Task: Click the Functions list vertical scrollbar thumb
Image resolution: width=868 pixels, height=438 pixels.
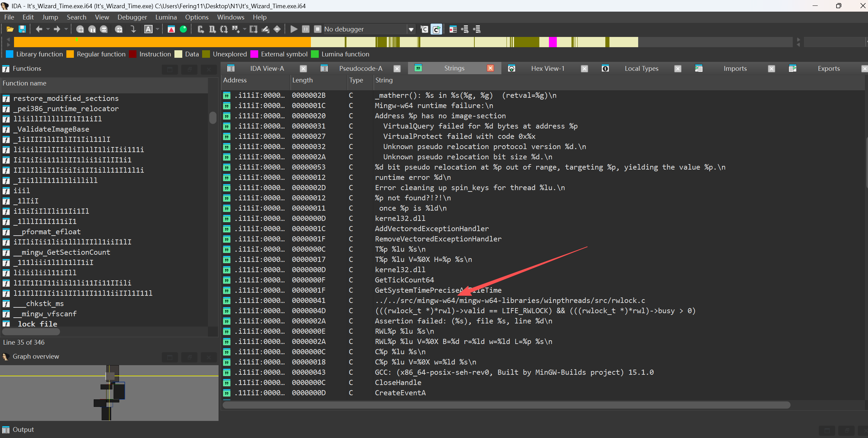Action: [x=213, y=118]
